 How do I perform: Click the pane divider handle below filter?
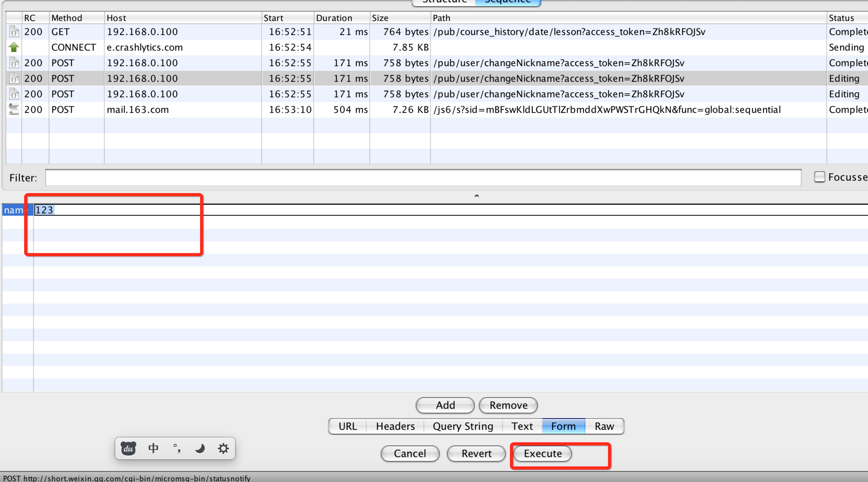tap(476, 196)
